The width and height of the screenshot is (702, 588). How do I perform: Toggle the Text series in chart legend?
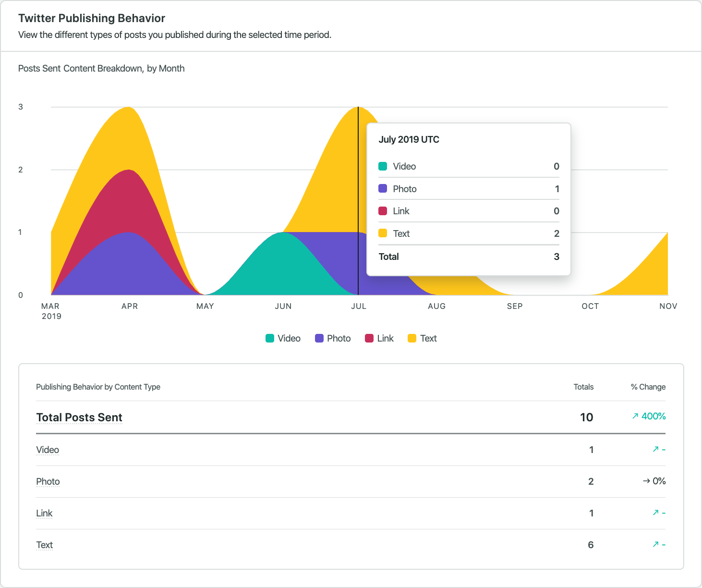pyautogui.click(x=422, y=338)
